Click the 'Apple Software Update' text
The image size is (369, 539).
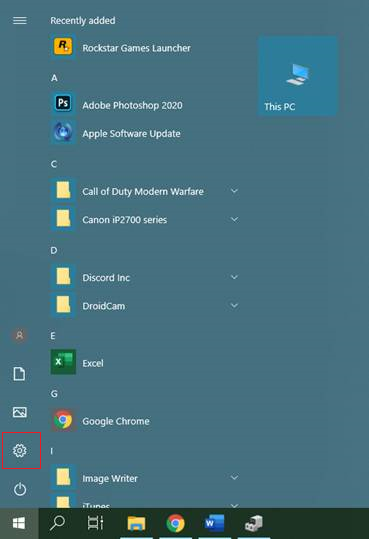pos(131,133)
